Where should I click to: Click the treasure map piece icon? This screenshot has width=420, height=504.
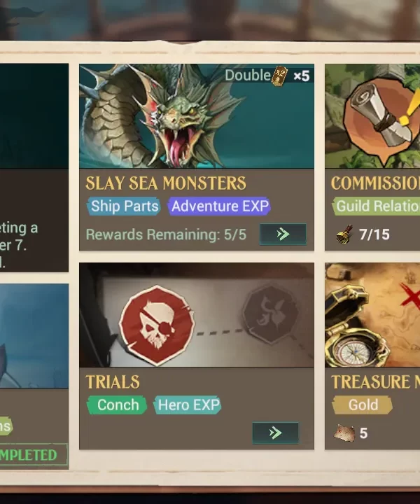click(344, 433)
